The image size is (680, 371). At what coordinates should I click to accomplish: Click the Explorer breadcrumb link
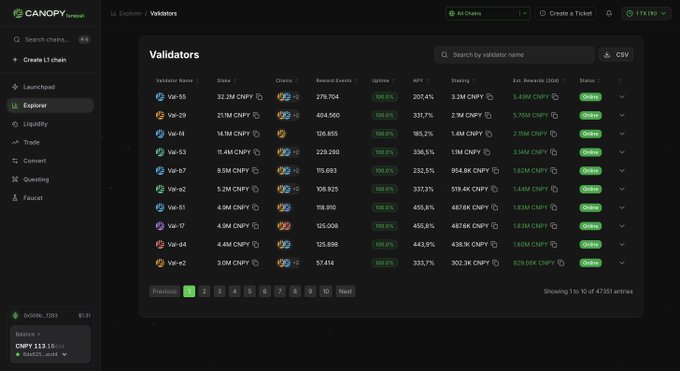tap(126, 13)
